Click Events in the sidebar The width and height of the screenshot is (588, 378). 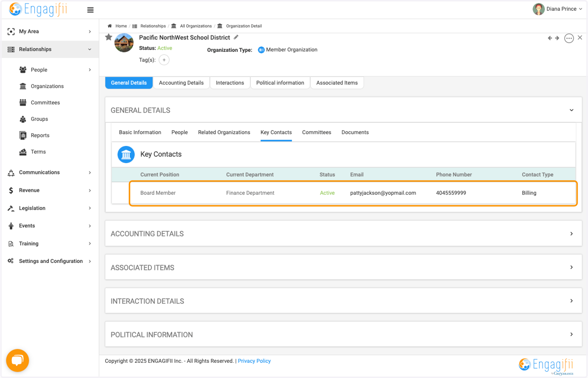click(27, 226)
